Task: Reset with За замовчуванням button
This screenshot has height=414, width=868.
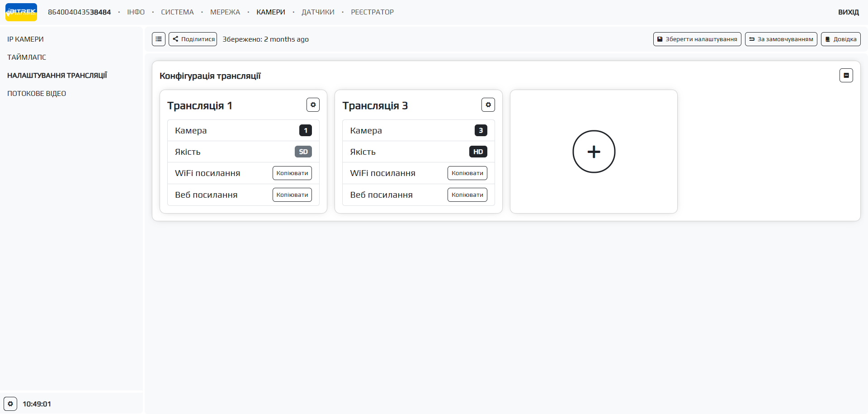Action: pos(781,39)
